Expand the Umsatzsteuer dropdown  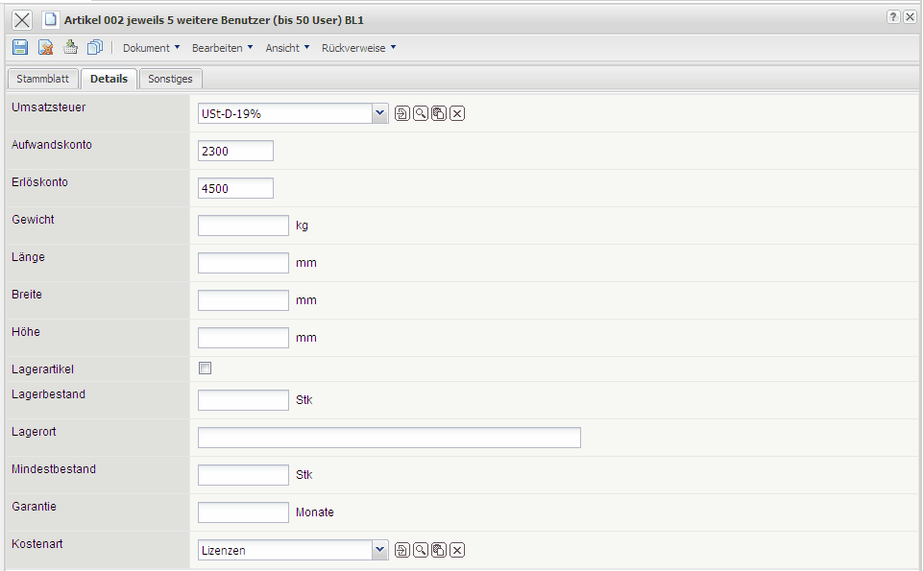379,114
